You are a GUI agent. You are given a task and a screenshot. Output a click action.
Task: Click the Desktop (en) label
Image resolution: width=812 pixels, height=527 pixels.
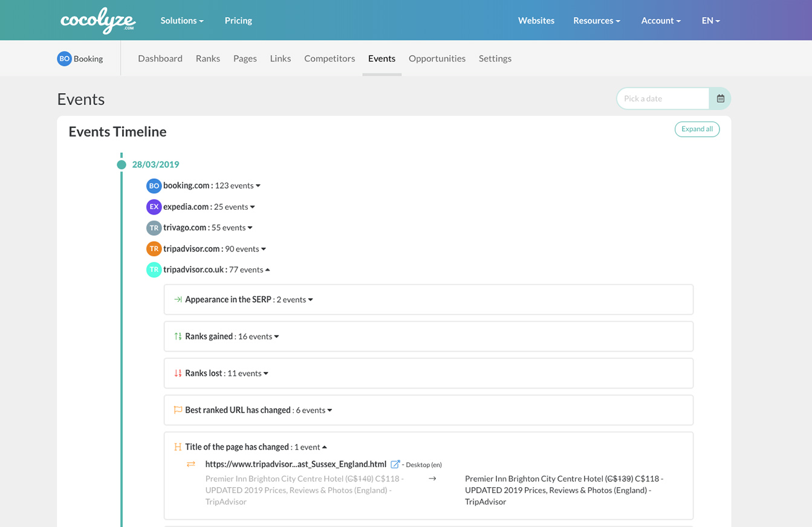[424, 465]
